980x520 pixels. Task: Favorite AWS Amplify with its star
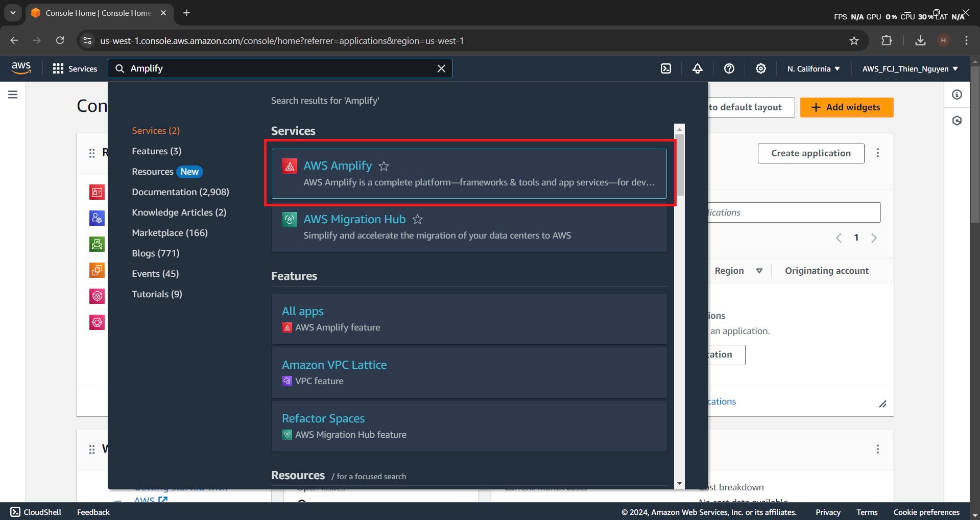384,166
